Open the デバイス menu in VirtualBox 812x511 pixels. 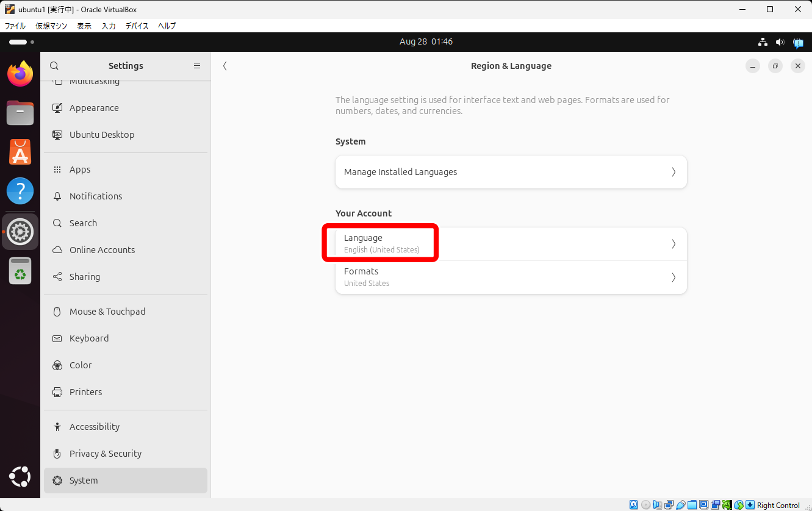coord(137,26)
